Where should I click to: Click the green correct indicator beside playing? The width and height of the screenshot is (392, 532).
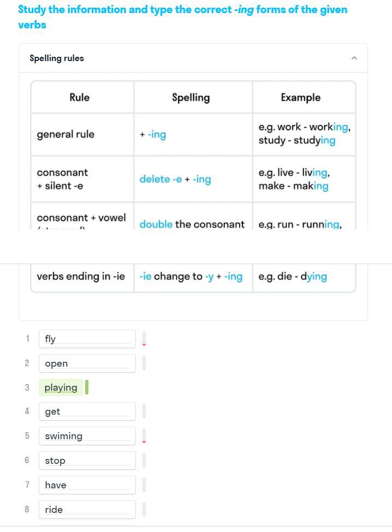tap(87, 387)
